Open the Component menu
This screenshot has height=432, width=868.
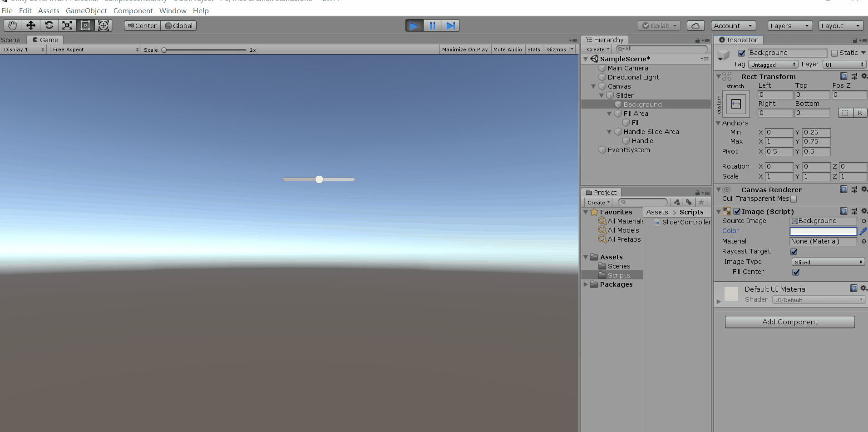(x=133, y=10)
